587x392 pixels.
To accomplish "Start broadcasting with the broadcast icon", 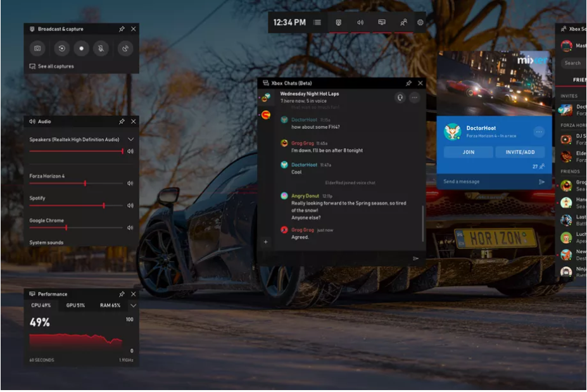I will pyautogui.click(x=125, y=48).
